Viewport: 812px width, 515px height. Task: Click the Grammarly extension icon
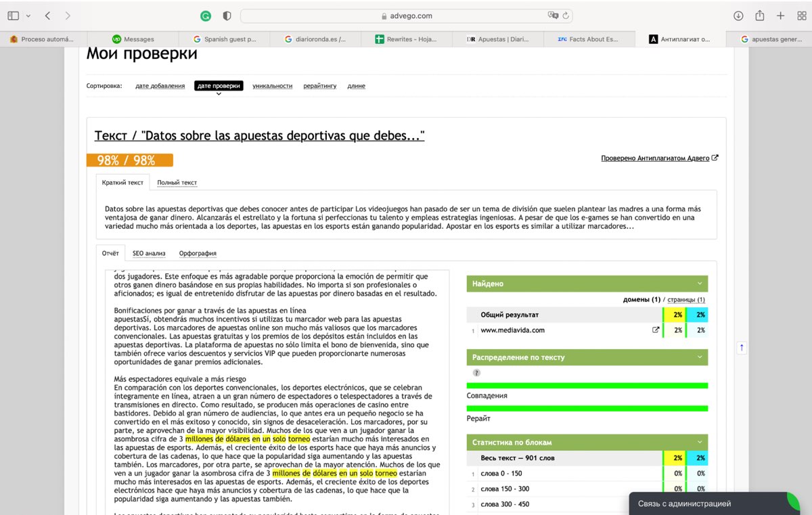206,16
